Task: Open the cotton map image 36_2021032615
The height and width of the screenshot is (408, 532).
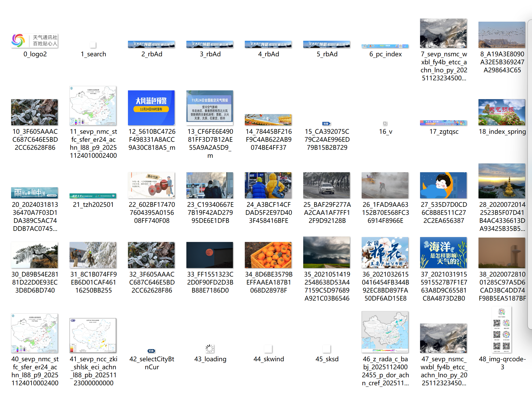Action: pos(385,253)
